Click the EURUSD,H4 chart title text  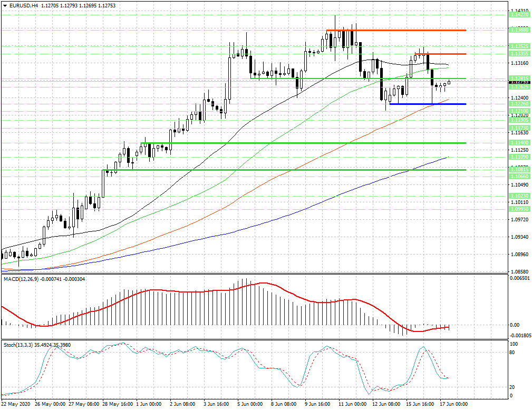pyautogui.click(x=24, y=6)
